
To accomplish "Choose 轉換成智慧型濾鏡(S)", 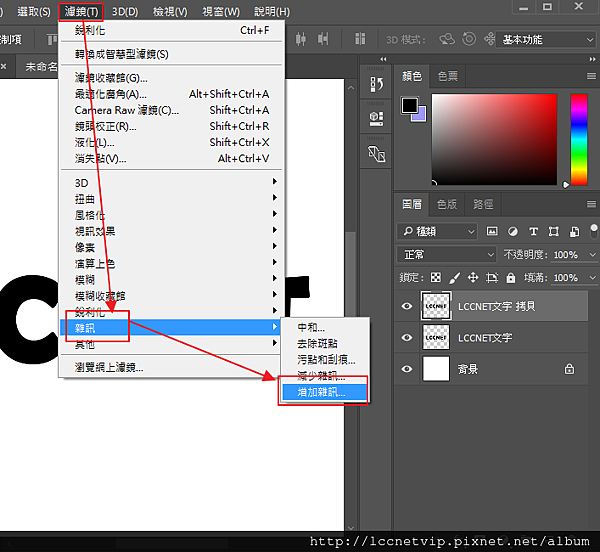I will pos(172,54).
